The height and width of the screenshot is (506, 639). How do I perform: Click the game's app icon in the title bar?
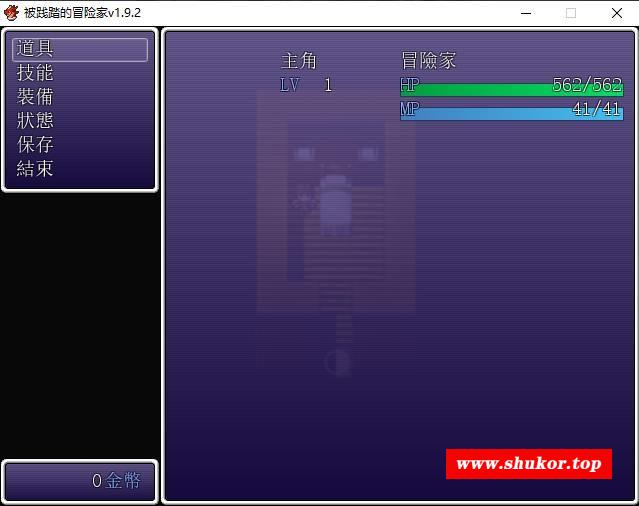(11, 13)
